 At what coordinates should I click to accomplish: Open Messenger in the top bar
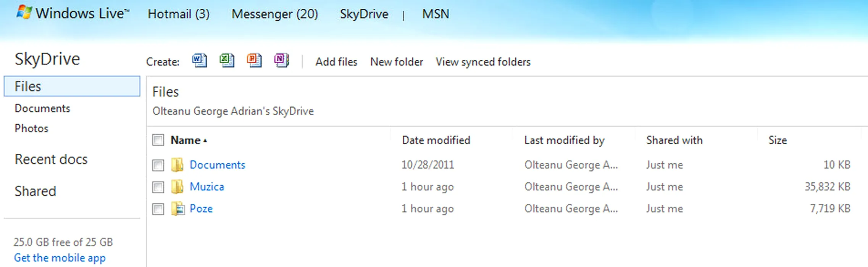pyautogui.click(x=274, y=14)
